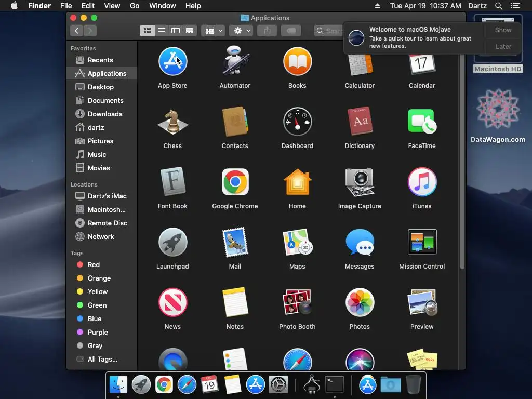Select the Image Capture icon

click(360, 182)
